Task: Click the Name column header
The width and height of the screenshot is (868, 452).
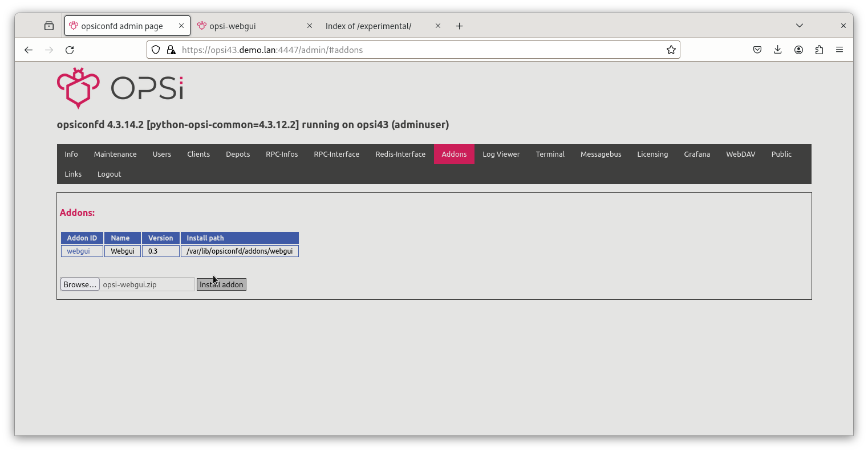Action: (x=123, y=238)
